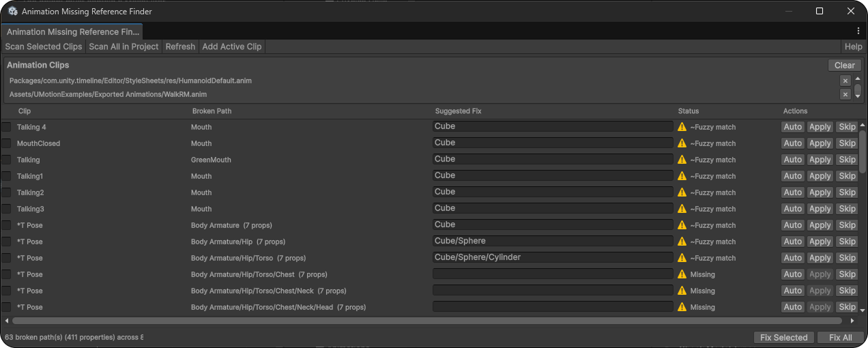Click the Talking2 clip name
This screenshot has height=348, width=868.
coord(30,192)
